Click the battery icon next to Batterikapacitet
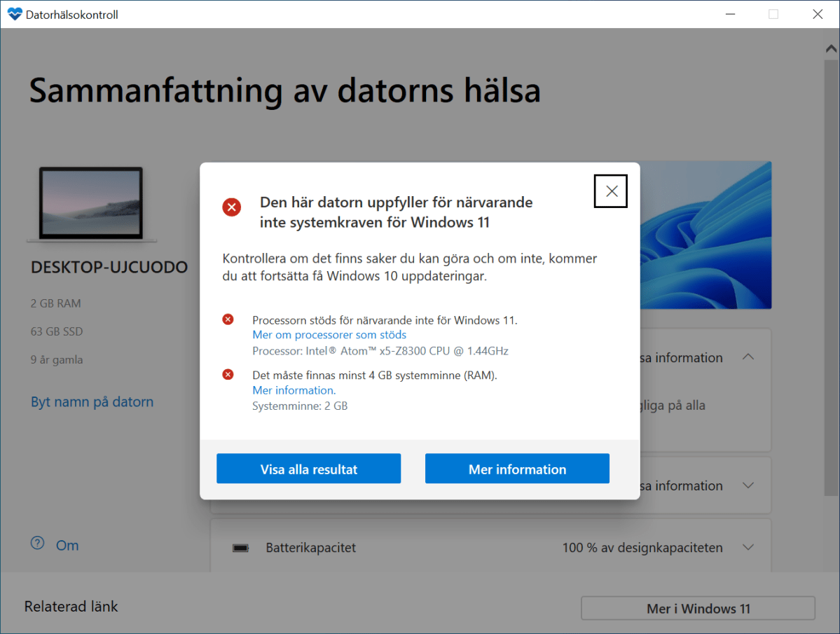The width and height of the screenshot is (840, 634). pos(241,547)
